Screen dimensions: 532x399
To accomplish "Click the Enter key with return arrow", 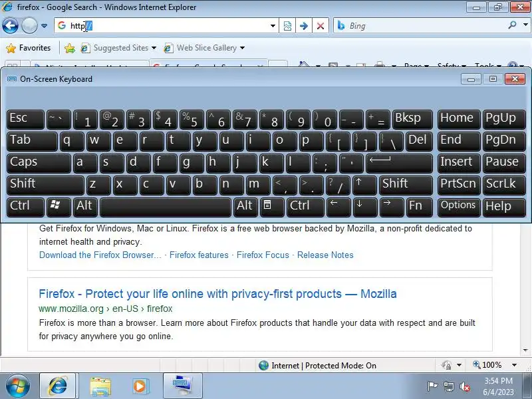I will click(400, 163).
